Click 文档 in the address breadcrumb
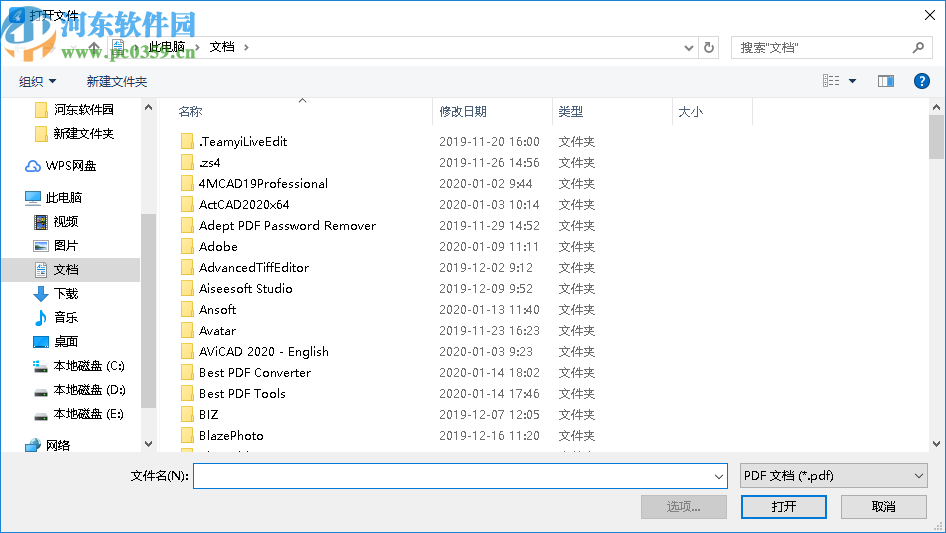This screenshot has width=946, height=533. coord(221,47)
